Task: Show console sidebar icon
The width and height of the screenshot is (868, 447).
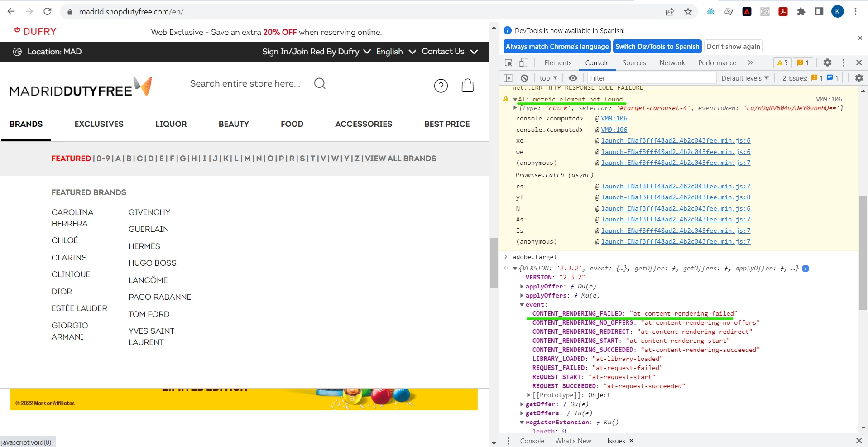Action: (x=508, y=78)
